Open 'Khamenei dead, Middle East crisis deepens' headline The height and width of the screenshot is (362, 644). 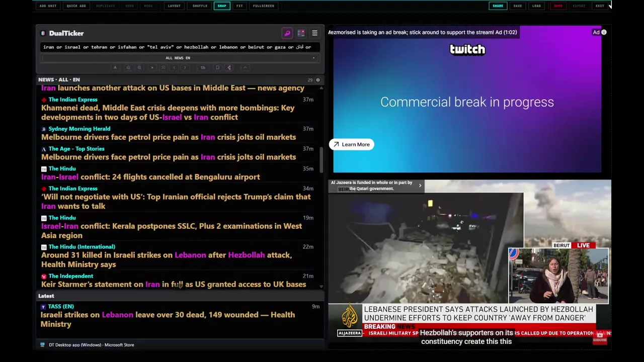tap(168, 113)
